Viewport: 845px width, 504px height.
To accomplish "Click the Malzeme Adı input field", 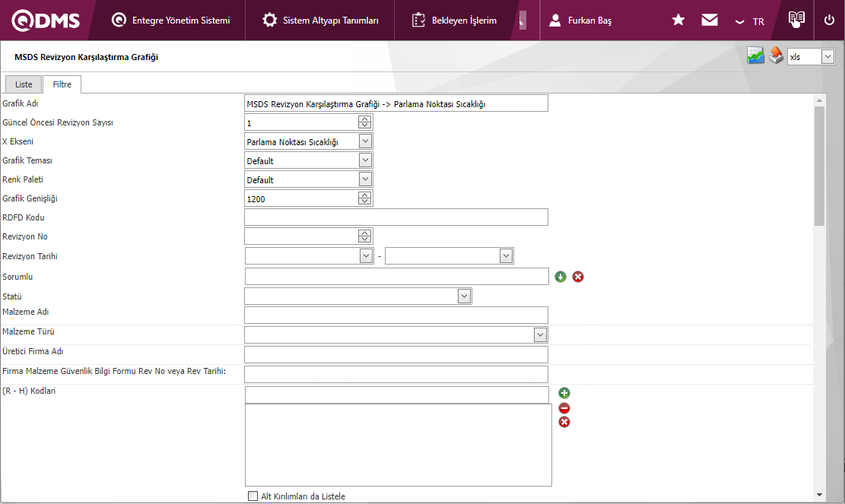I will coord(395,315).
